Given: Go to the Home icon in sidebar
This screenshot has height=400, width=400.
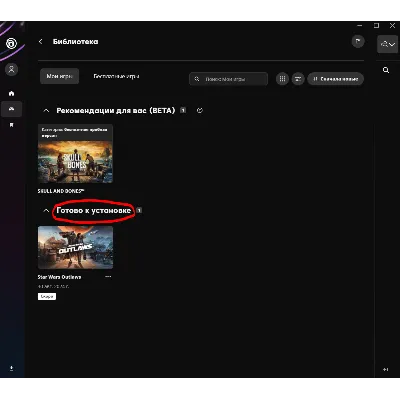Looking at the screenshot, I should pos(11,94).
